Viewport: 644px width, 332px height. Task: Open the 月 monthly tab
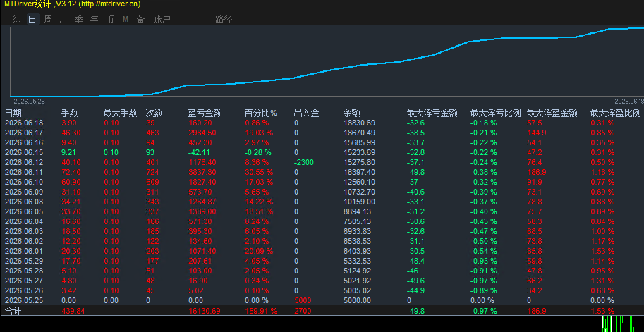63,19
